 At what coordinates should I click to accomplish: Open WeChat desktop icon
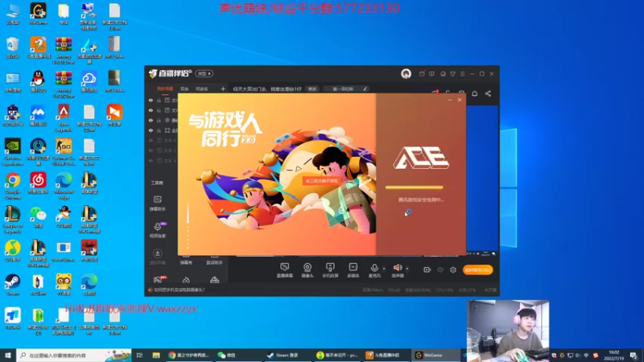pyautogui.click(x=38, y=216)
